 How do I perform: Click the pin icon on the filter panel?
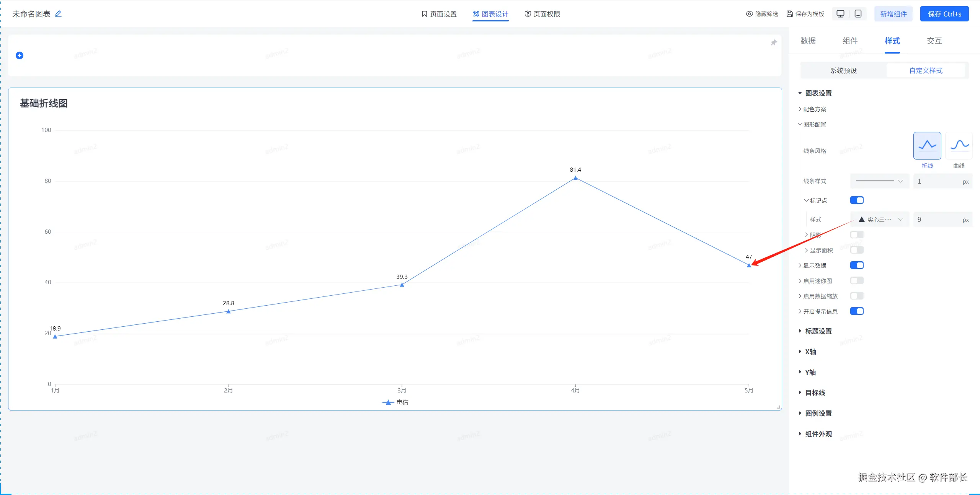[774, 42]
